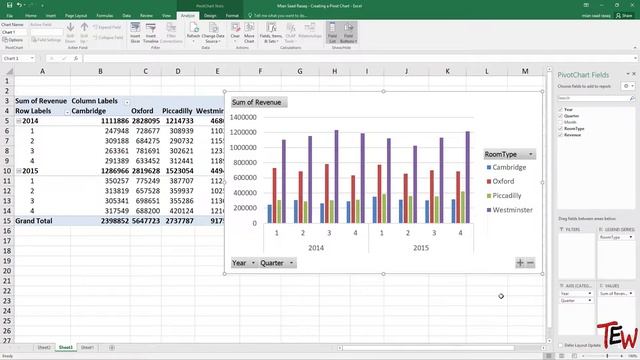The width and height of the screenshot is (640, 360).
Task: Open the PivotChart Fields tools gear
Action: pyautogui.click(x=628, y=86)
